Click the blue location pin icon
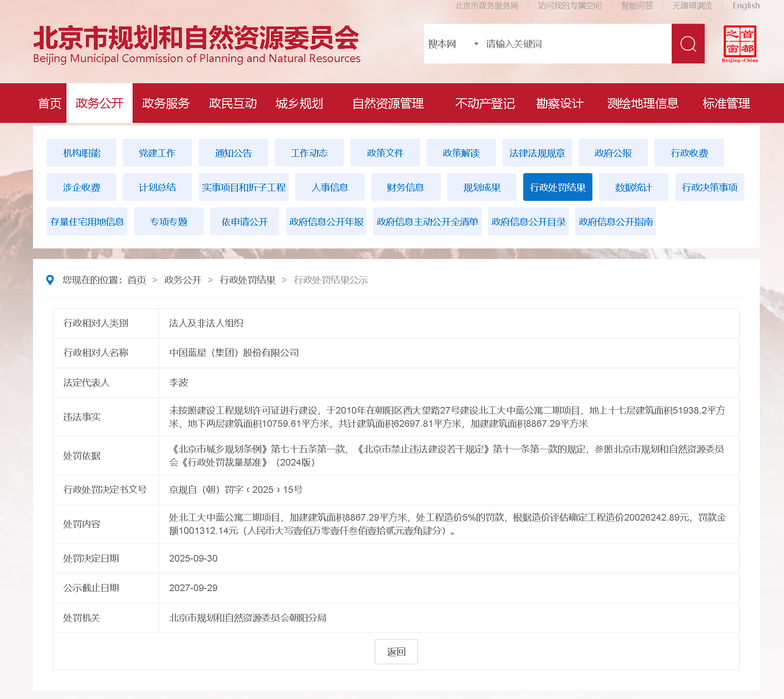This screenshot has width=784, height=699. point(50,280)
